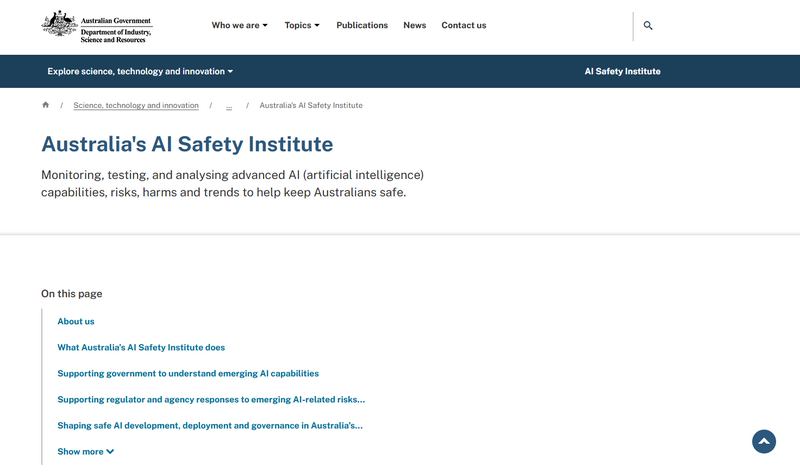Screen dimensions: 800x473
Task: Jump to Supporting government to understand emerging AI
Action: (x=188, y=374)
